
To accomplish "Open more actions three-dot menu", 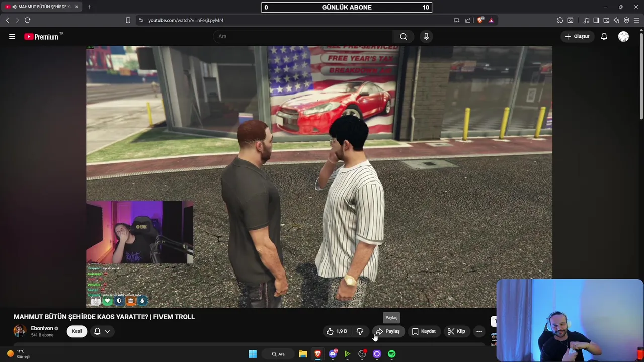I will 479,331.
